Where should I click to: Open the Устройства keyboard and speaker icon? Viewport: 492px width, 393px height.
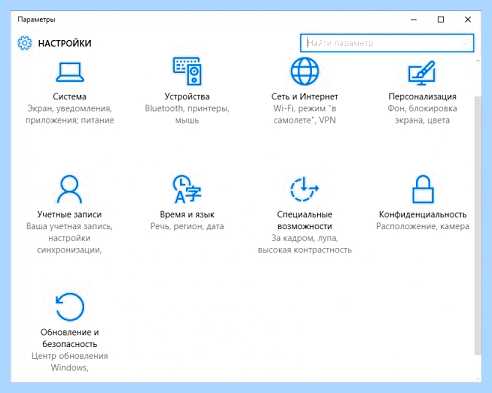point(187,71)
